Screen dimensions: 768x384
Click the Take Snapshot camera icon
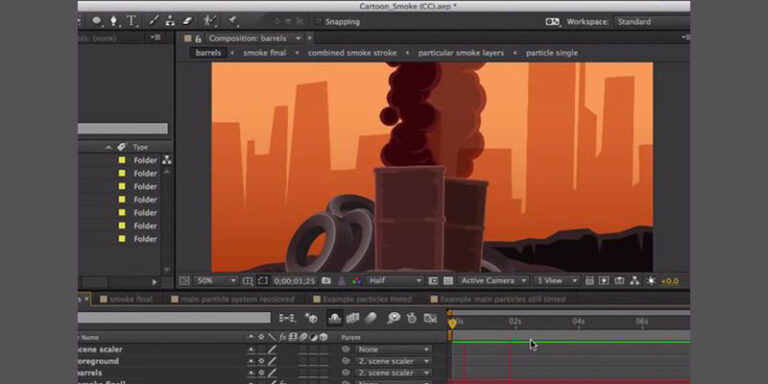pyautogui.click(x=326, y=281)
